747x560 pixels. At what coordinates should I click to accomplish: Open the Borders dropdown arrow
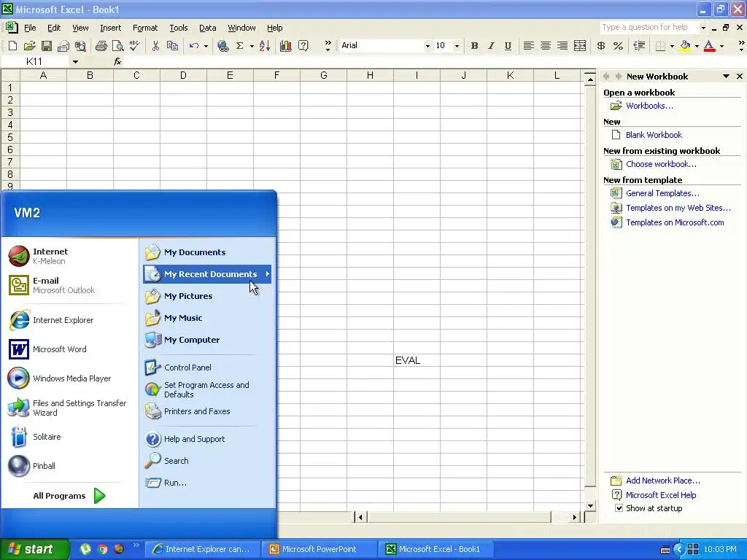[x=672, y=46]
